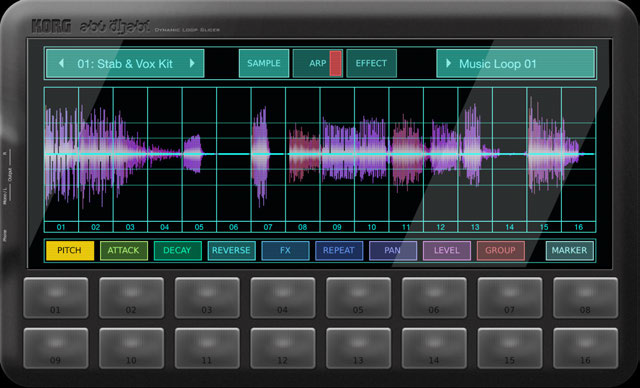Tap trigger pad 03
The height and width of the screenshot is (388, 640).
click(207, 298)
